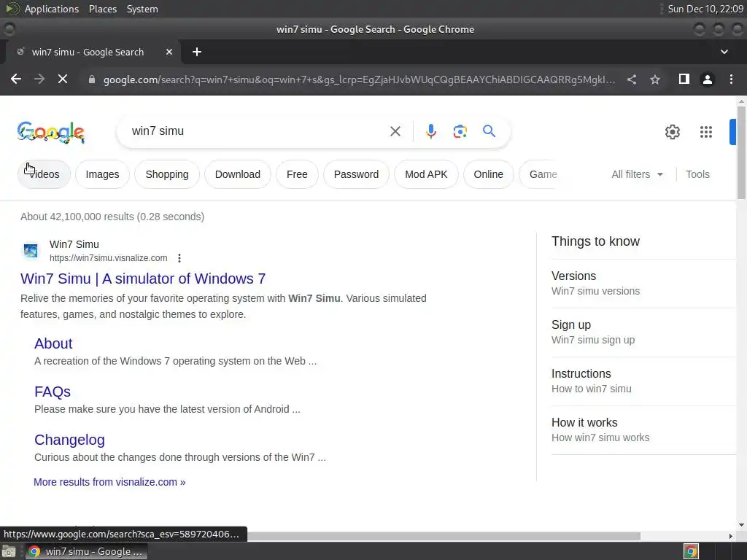View site information lock icon
This screenshot has width=747, height=560.
92,79
